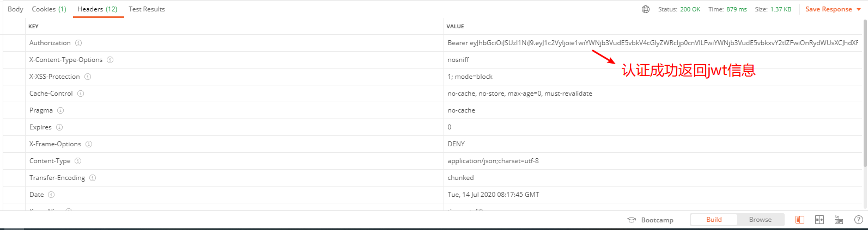Click the response panel vertical scrollbar
868x230 pixels.
coord(865,92)
